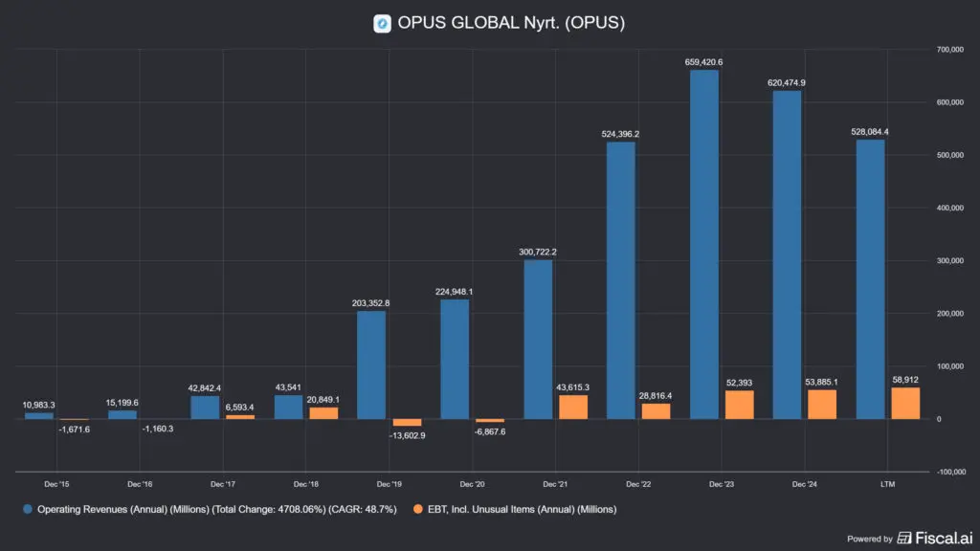Select the Dec '23 revenue bar 659,420.6
Screen dimensions: 980x551
coord(703,244)
